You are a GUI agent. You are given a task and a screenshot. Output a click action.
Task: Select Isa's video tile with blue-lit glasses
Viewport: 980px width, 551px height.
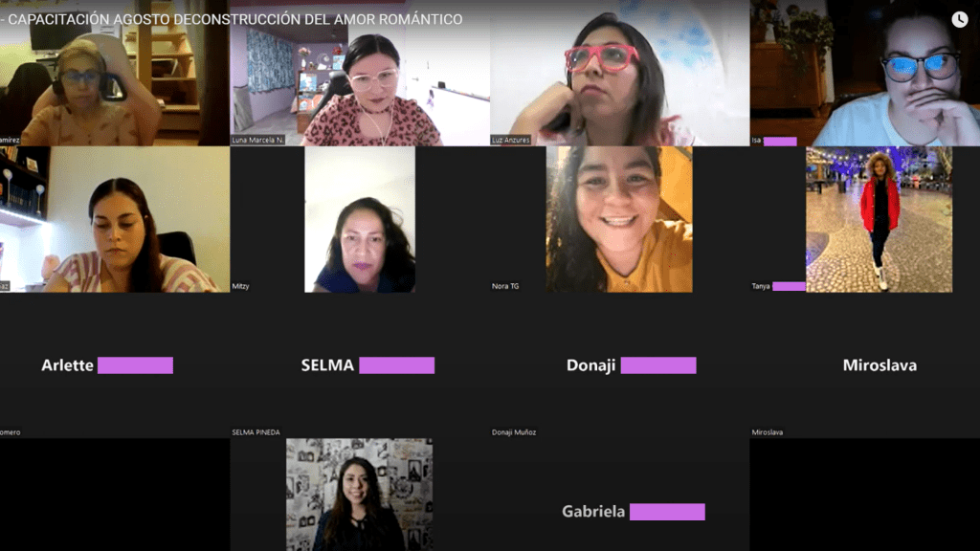tap(865, 73)
